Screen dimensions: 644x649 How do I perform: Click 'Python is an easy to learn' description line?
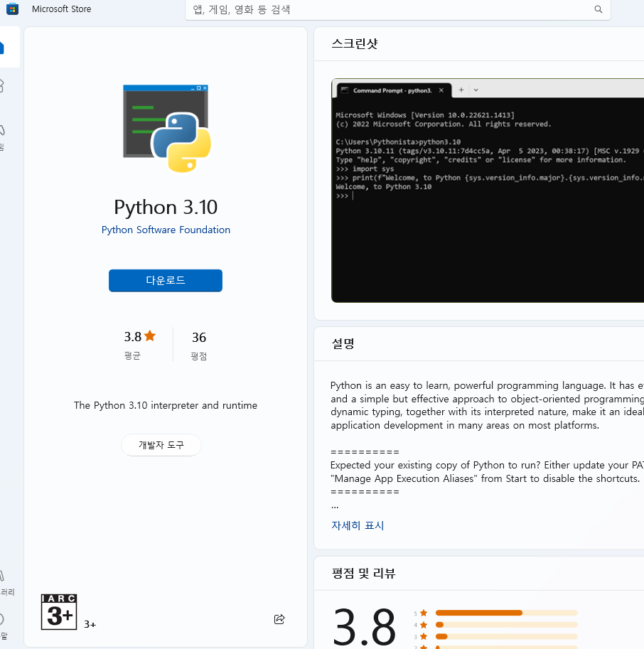point(487,385)
